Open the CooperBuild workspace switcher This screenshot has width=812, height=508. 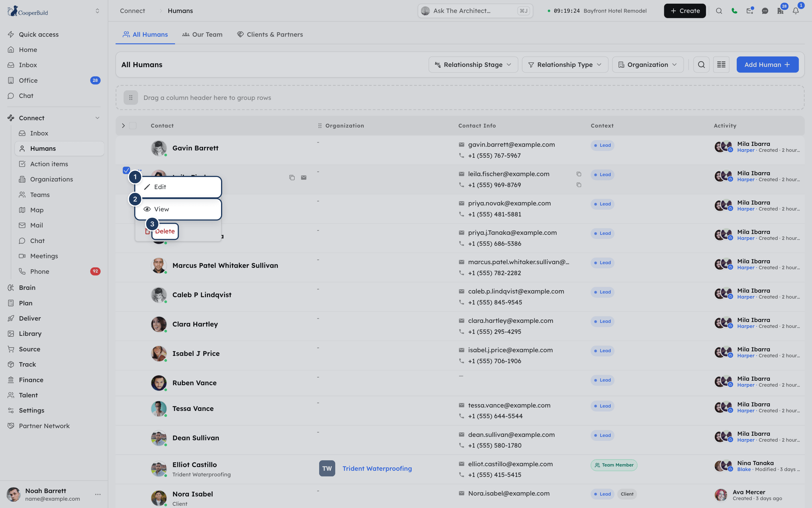[x=97, y=11]
